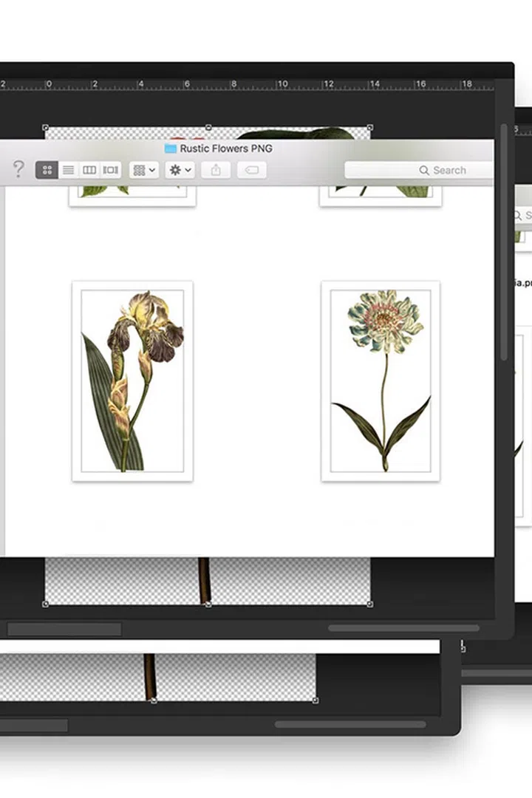Click the Share toolbar button
This screenshot has width=532, height=798.
click(x=216, y=170)
